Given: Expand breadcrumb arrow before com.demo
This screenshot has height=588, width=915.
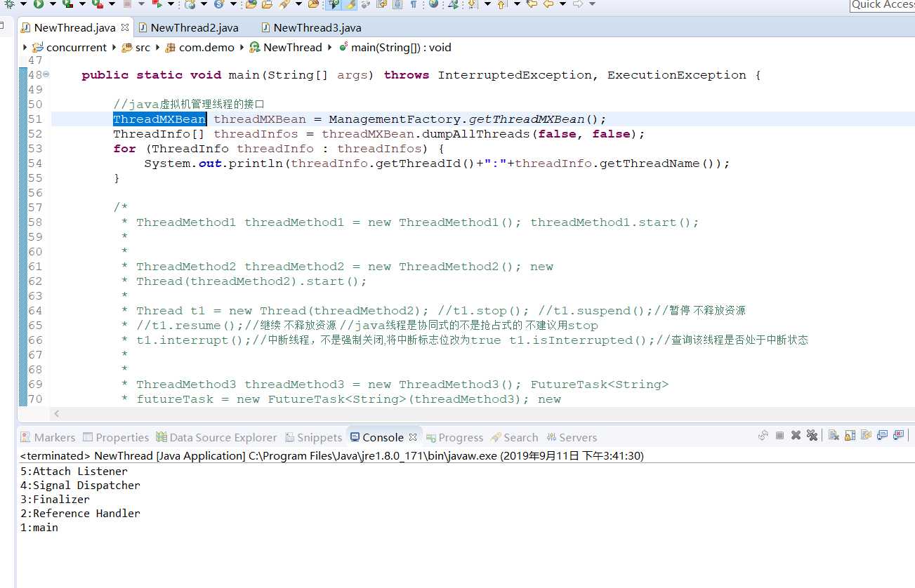Looking at the screenshot, I should [x=157, y=47].
